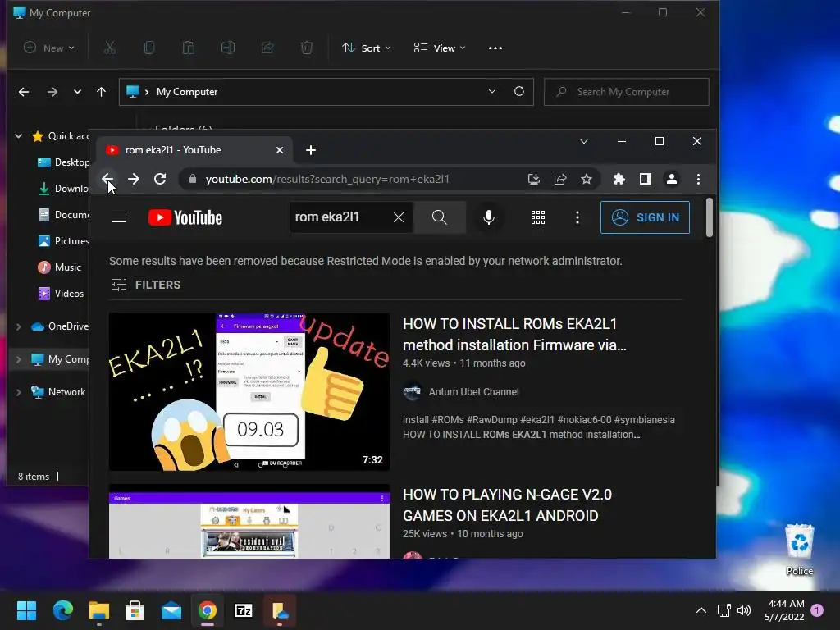Click the taskbar volume speaker icon

tap(743, 610)
